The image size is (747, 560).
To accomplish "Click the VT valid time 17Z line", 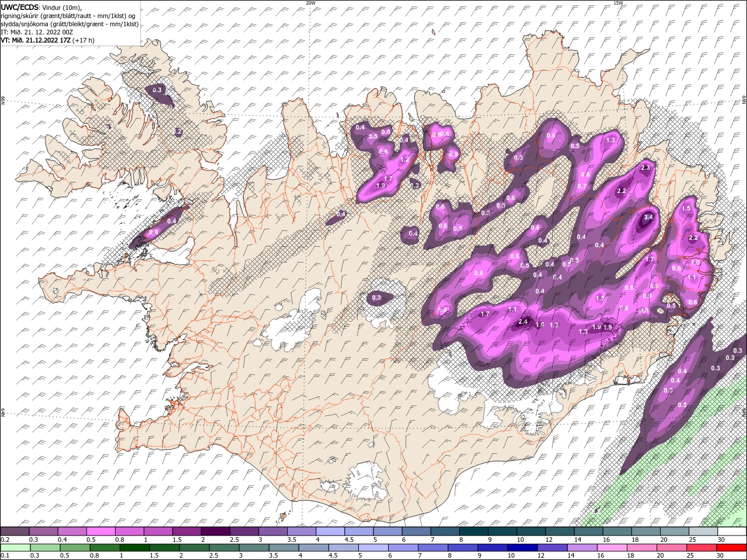I will (x=47, y=40).
